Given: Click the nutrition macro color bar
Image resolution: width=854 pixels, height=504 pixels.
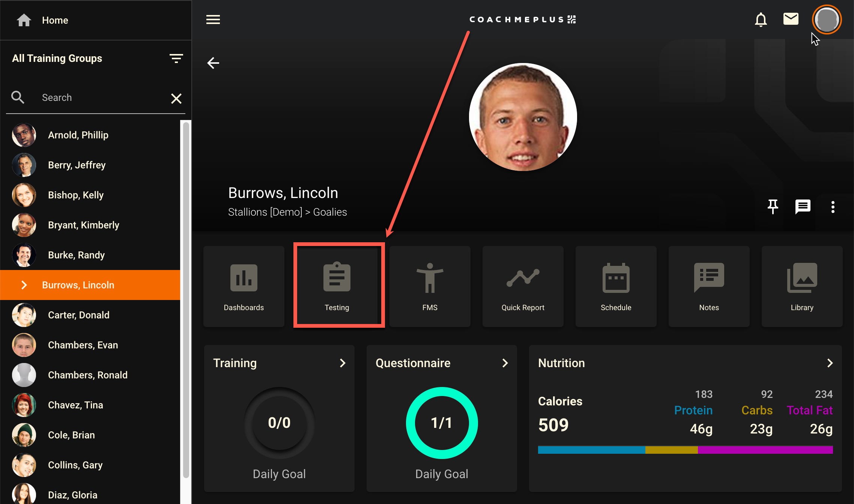Looking at the screenshot, I should pyautogui.click(x=685, y=450).
